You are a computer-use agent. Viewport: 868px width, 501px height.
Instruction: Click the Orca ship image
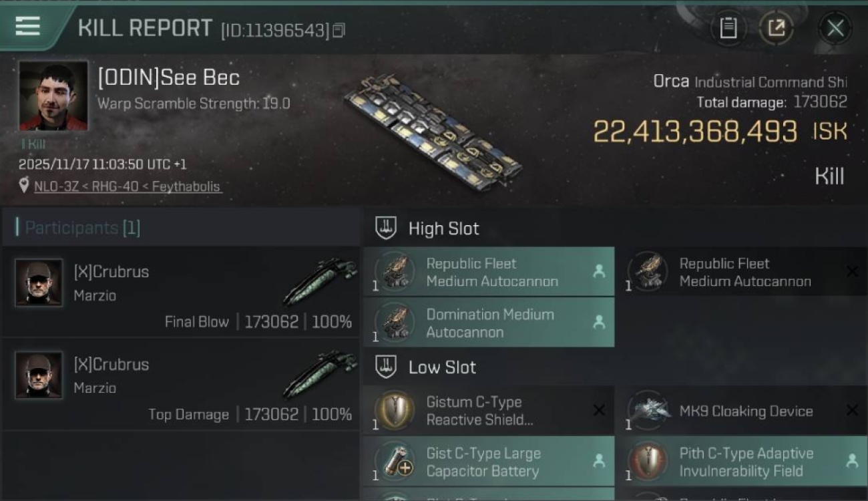pos(434,134)
